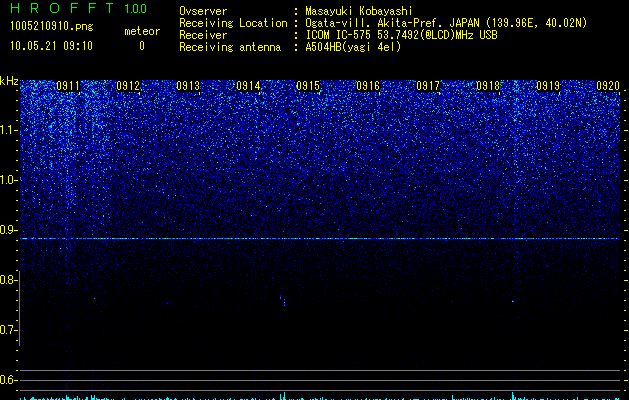
Task: Select the filename 1005210910.png
Action: coord(51,27)
